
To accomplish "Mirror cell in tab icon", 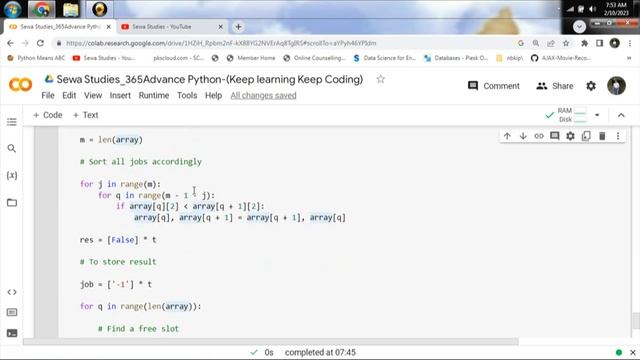I will tap(586, 136).
